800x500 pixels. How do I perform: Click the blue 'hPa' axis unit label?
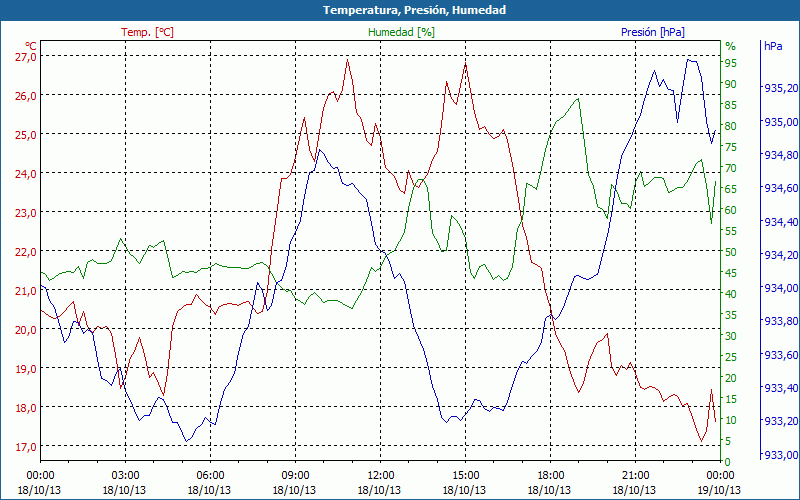click(x=773, y=46)
